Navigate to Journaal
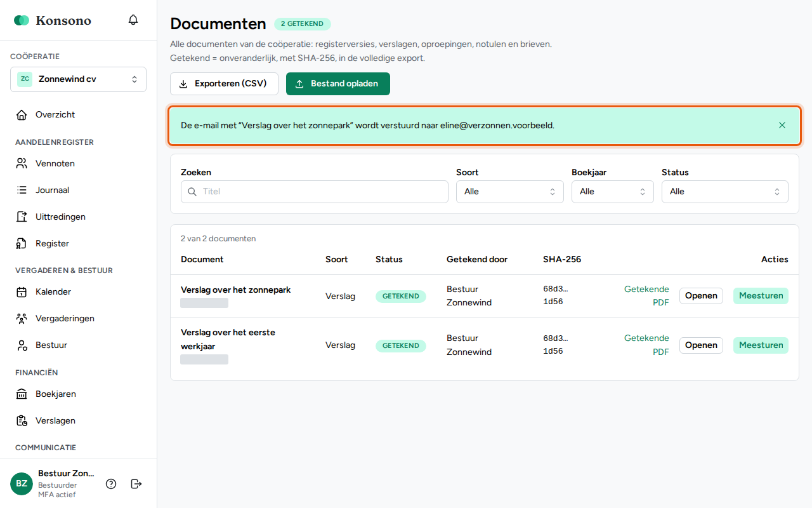The image size is (812, 508). [x=78, y=190]
